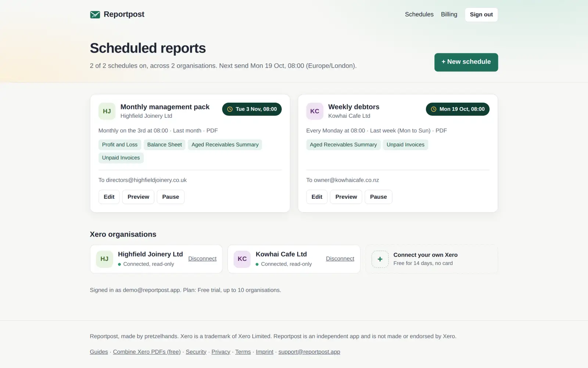Click the Profit and Loss report tag
The height and width of the screenshot is (368, 588).
click(120, 145)
